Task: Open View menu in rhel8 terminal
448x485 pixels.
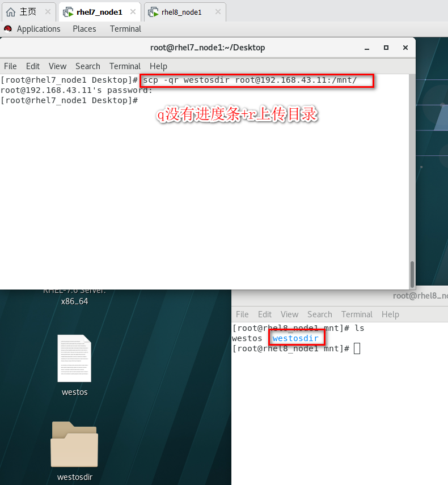Action: (x=289, y=314)
